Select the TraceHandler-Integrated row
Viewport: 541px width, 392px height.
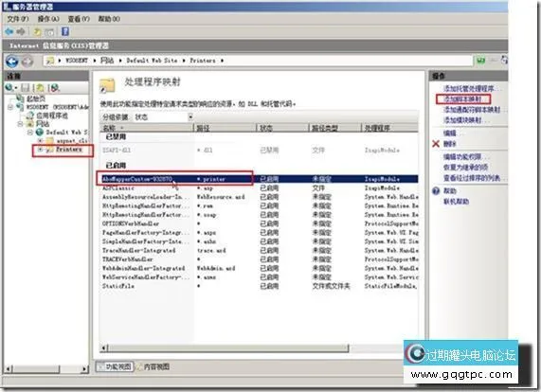point(259,250)
